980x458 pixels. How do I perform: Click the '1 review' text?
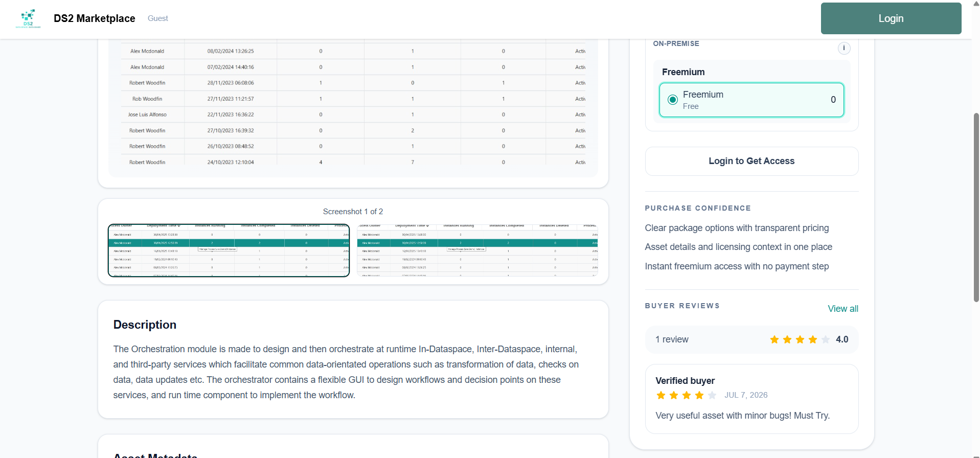pos(672,339)
